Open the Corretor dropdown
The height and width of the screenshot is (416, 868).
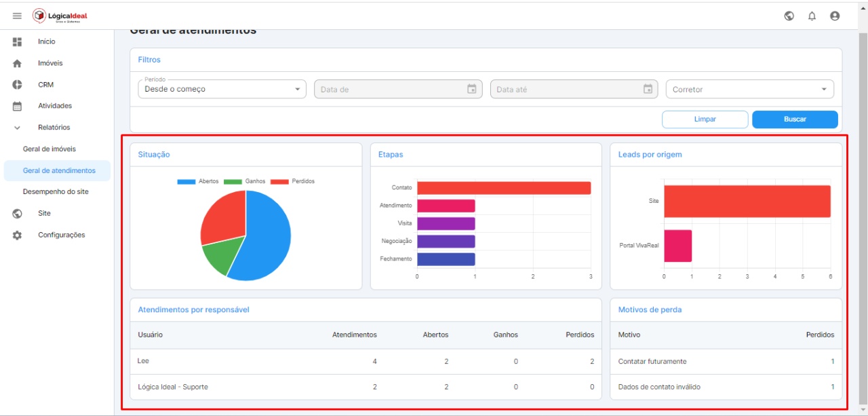click(749, 89)
